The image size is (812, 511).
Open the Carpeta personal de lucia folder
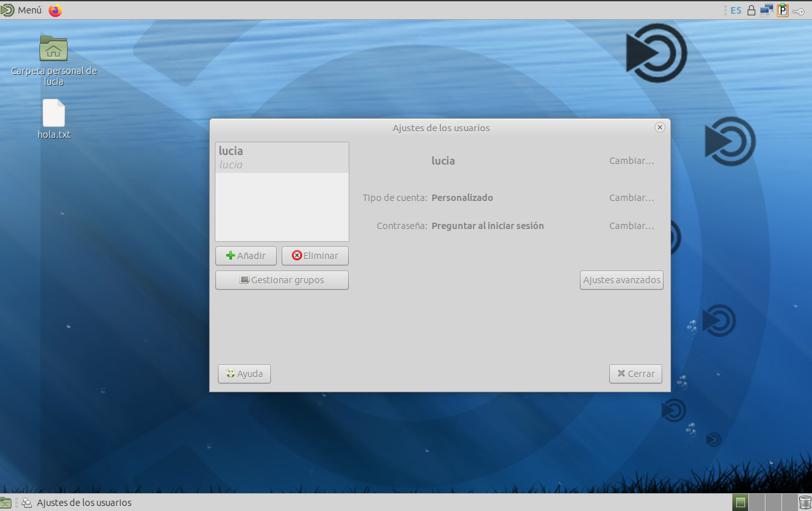[x=54, y=49]
